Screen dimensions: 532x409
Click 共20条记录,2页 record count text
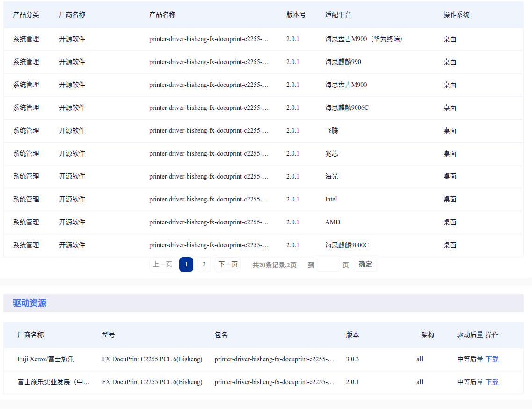pyautogui.click(x=274, y=265)
